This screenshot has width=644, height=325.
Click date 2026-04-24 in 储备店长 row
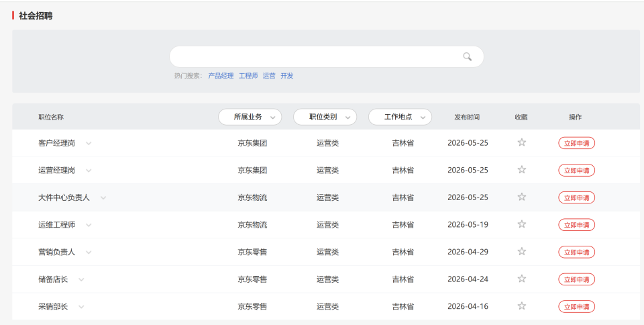(468, 279)
